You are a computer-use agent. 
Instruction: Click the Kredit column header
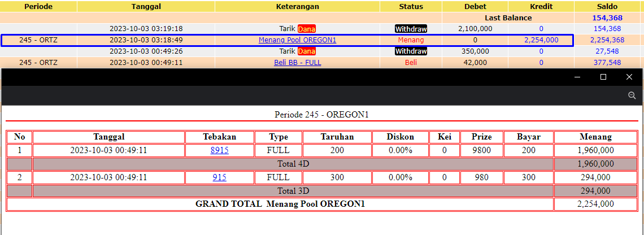tap(541, 7)
